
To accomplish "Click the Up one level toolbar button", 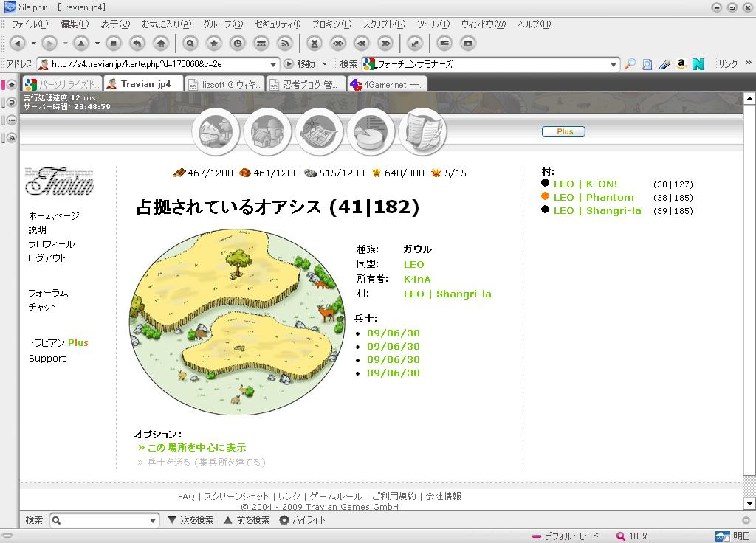I will tap(81, 44).
